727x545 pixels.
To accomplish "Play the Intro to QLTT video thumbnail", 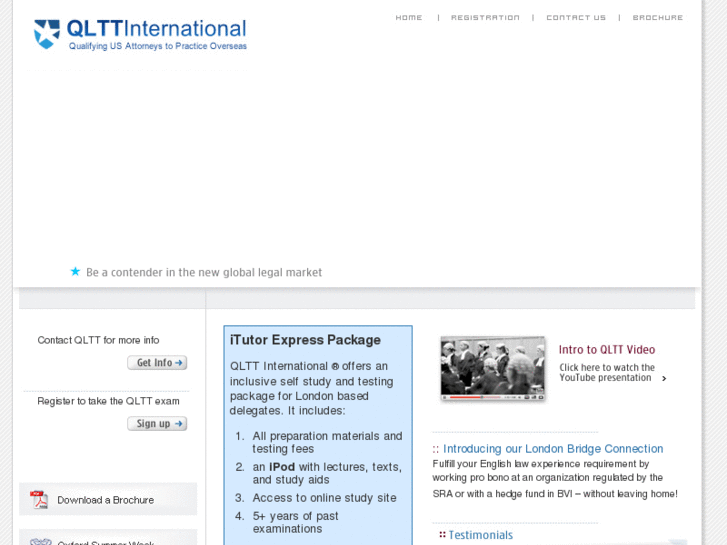I will click(x=492, y=368).
